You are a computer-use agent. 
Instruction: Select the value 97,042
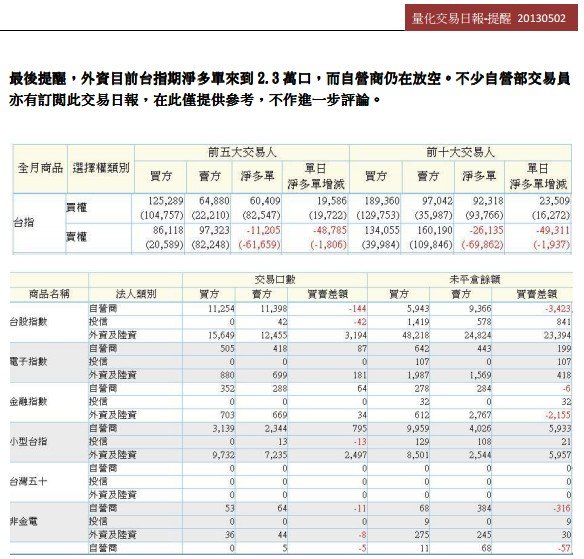[x=437, y=201]
